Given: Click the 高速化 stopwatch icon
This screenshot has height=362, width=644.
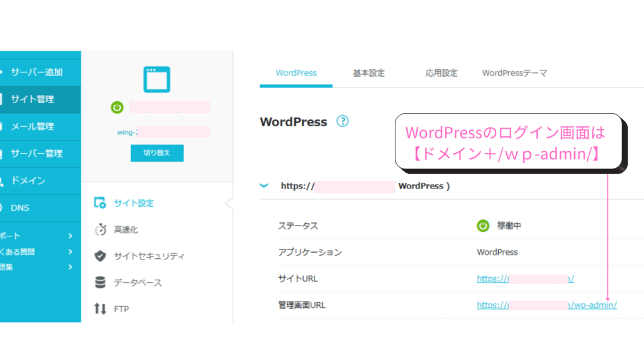Looking at the screenshot, I should (x=100, y=229).
